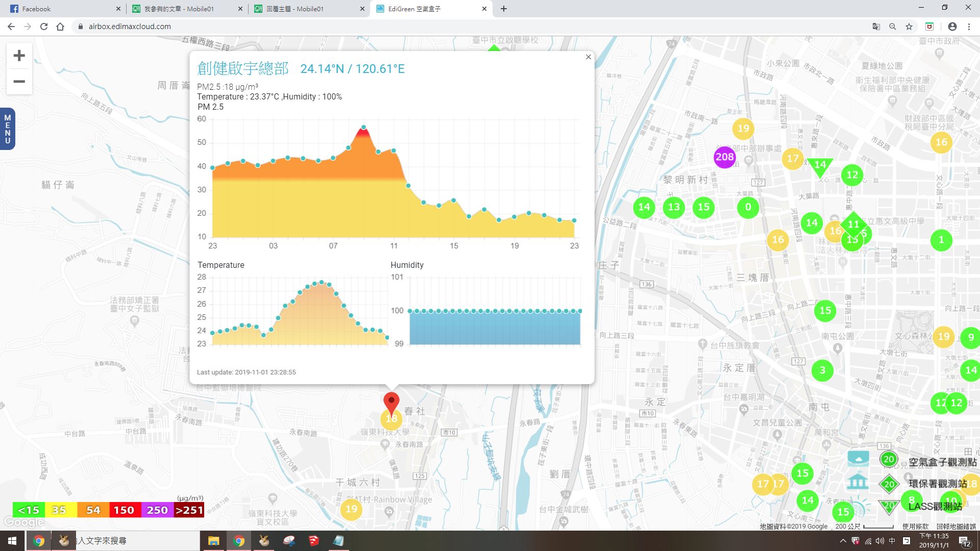Click the red location pin marker
The height and width of the screenshot is (551, 980).
tap(391, 404)
